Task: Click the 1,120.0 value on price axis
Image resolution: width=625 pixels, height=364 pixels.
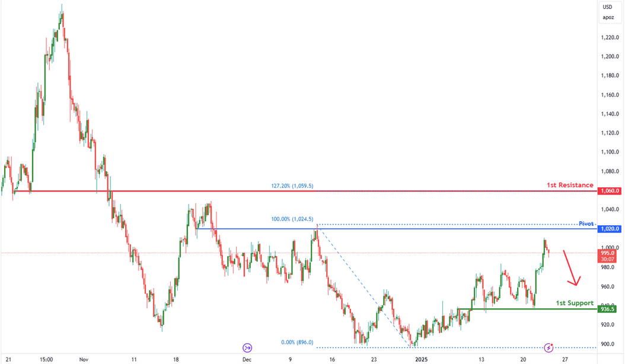Action: [x=610, y=133]
